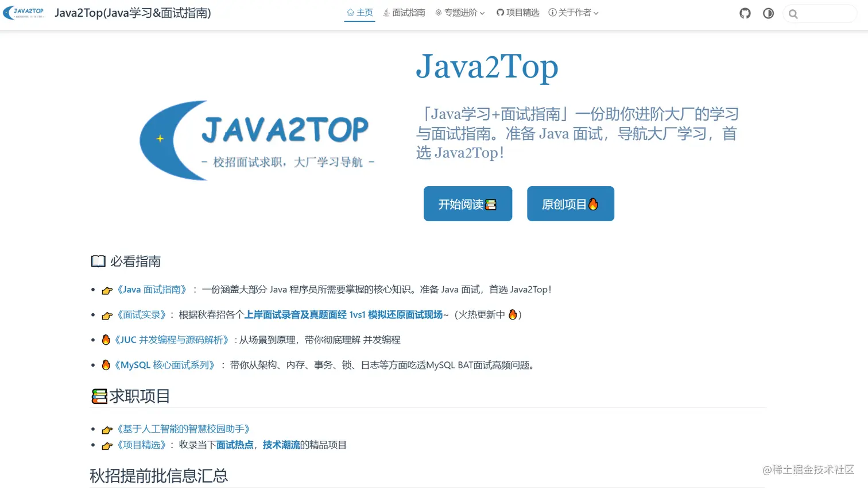Image resolution: width=868 pixels, height=489 pixels.
Task: Click the Java2Top main heading
Action: point(487,67)
